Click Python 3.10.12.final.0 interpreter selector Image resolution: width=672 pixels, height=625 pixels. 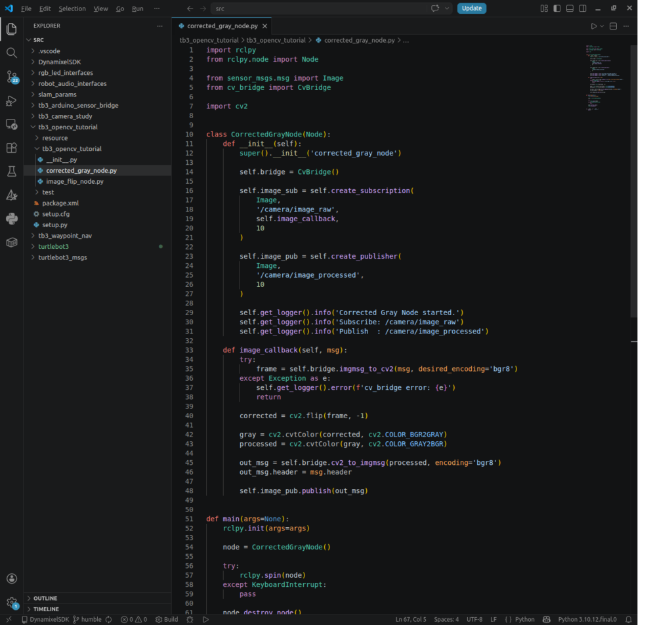[587, 620]
